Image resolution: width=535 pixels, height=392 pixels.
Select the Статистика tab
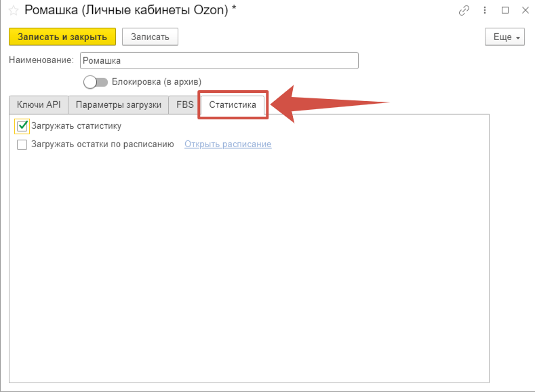pos(233,105)
